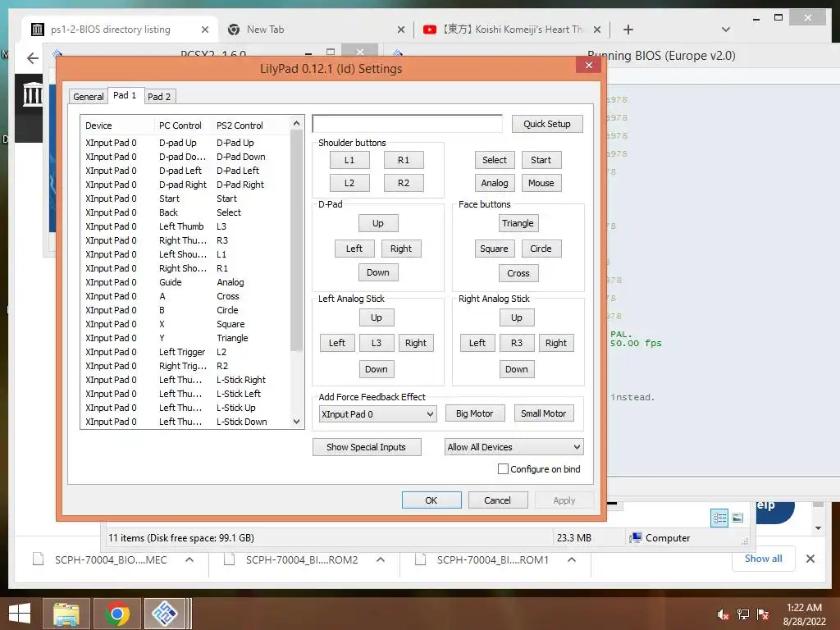Open the Allow All Devices dropdown
Viewport: 840px width, 630px height.
514,447
